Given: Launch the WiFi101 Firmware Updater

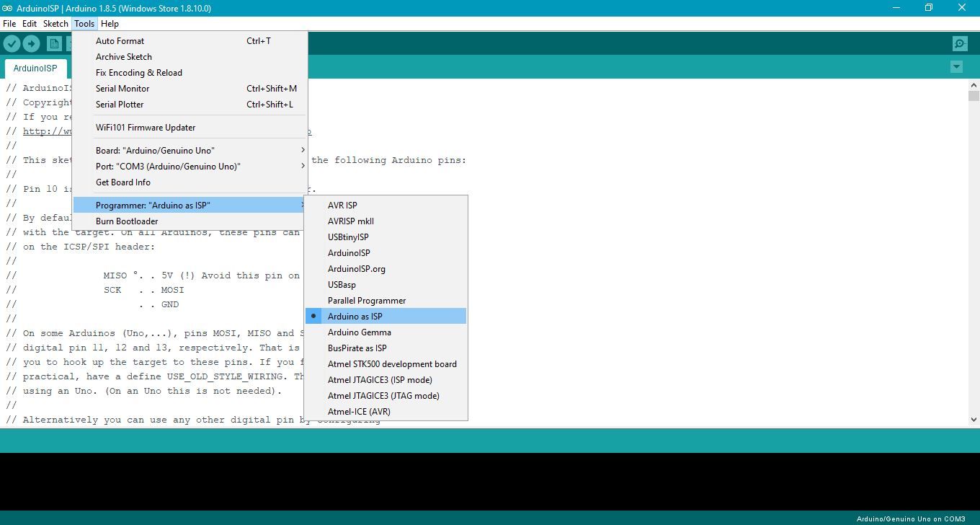Looking at the screenshot, I should click(x=146, y=127).
